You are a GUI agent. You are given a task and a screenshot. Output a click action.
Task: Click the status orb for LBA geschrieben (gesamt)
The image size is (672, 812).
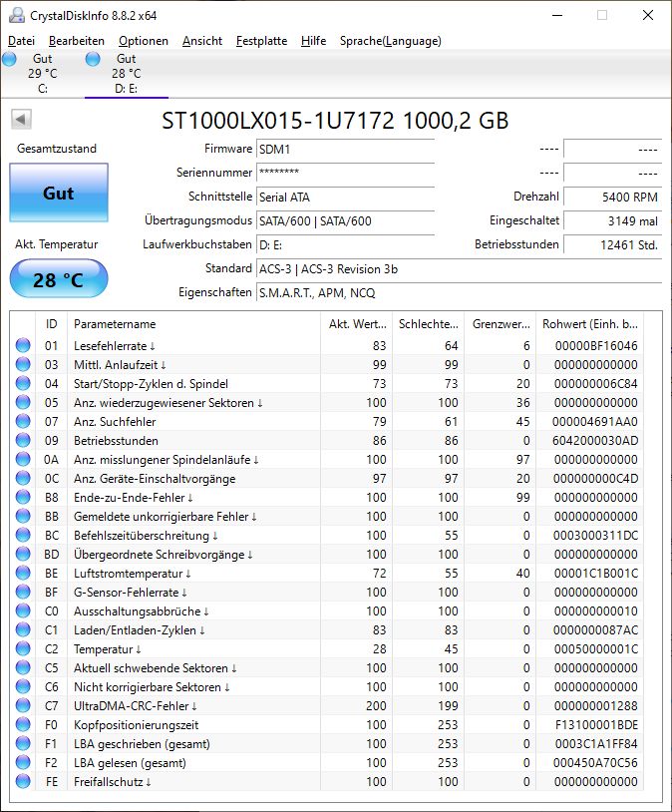click(x=23, y=743)
